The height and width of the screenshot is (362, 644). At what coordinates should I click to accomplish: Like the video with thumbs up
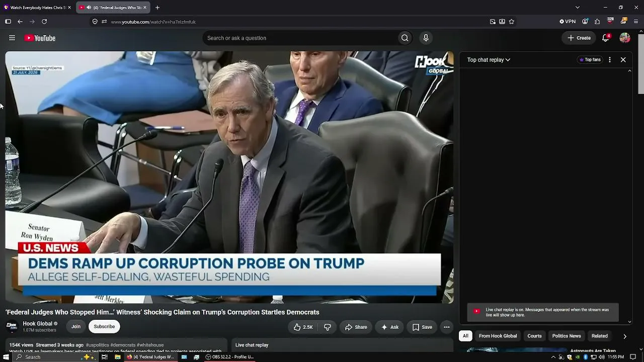coord(303,327)
